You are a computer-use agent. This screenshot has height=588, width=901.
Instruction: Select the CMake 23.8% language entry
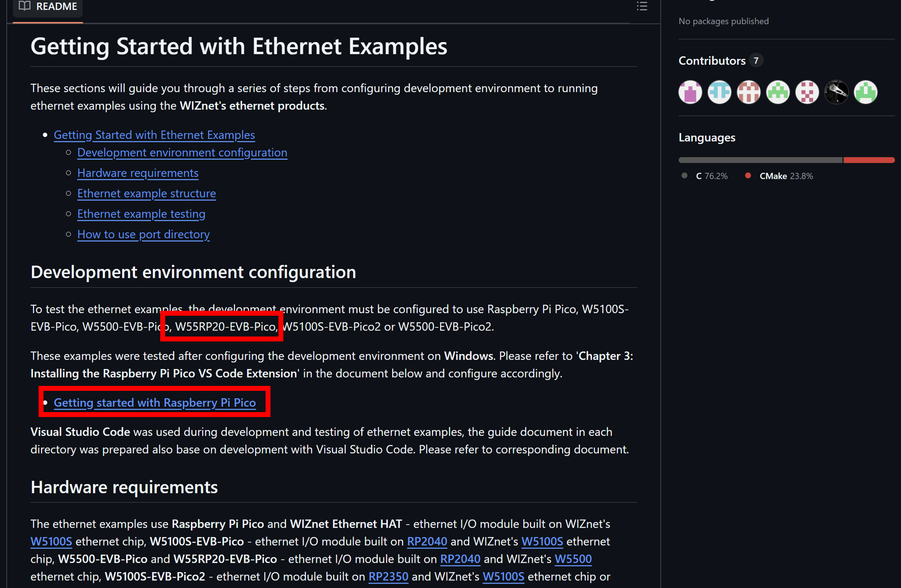coord(779,176)
